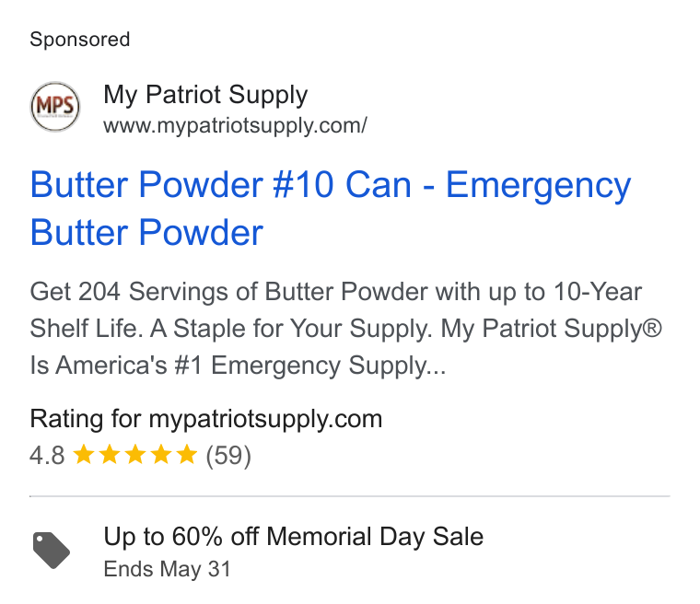Screen dimensions: 700x604
Task: Click the fourth gold rating star
Action: click(x=160, y=455)
